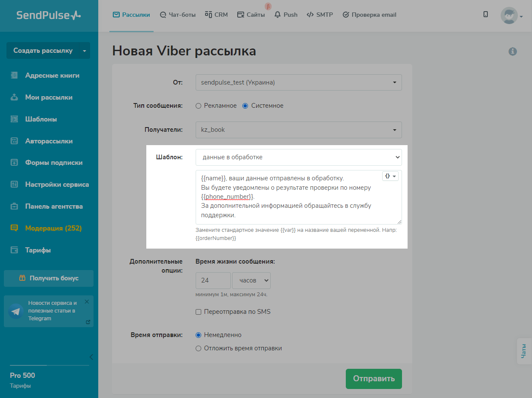
Task: Close the Telegram news banner
Action: coord(87,302)
